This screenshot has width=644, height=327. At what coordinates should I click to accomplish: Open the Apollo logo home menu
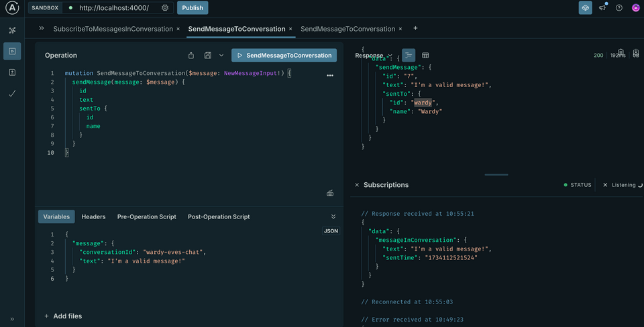point(12,8)
